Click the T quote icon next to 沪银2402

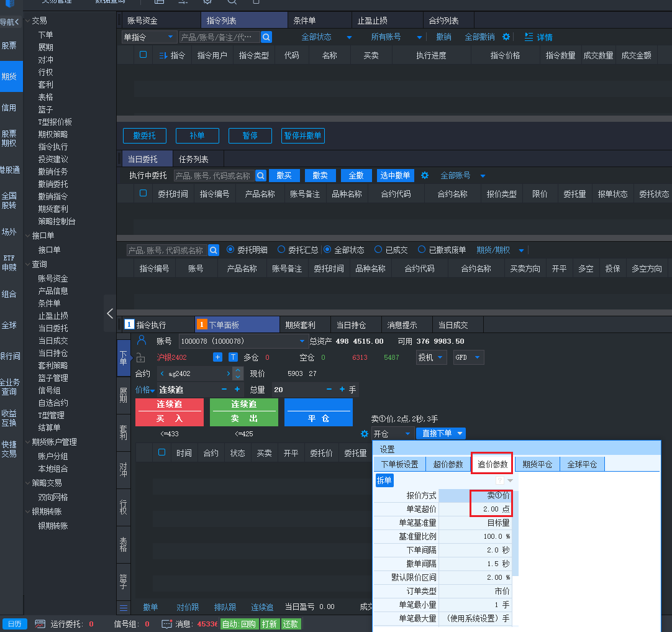pos(233,357)
